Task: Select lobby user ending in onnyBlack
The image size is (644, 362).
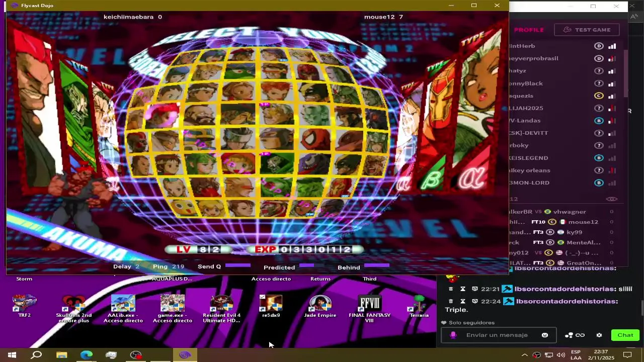Action: (x=562, y=83)
